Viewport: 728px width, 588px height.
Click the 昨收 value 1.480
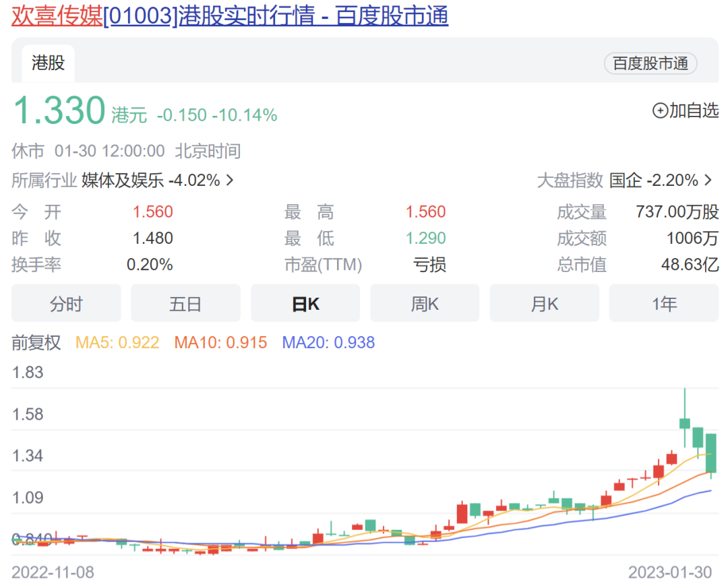(153, 238)
